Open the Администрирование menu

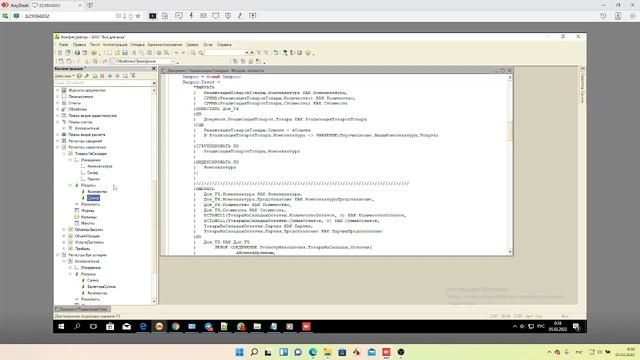pyautogui.click(x=165, y=44)
